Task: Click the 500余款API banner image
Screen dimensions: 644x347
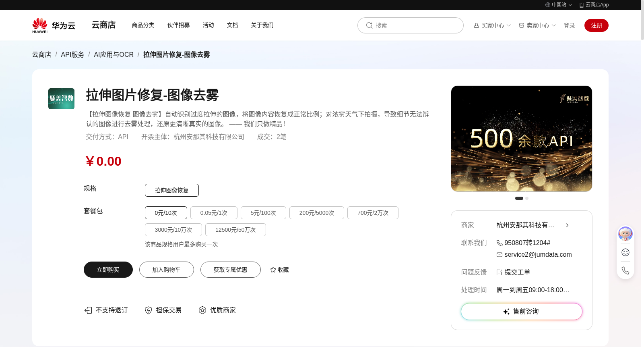Action: [522, 139]
